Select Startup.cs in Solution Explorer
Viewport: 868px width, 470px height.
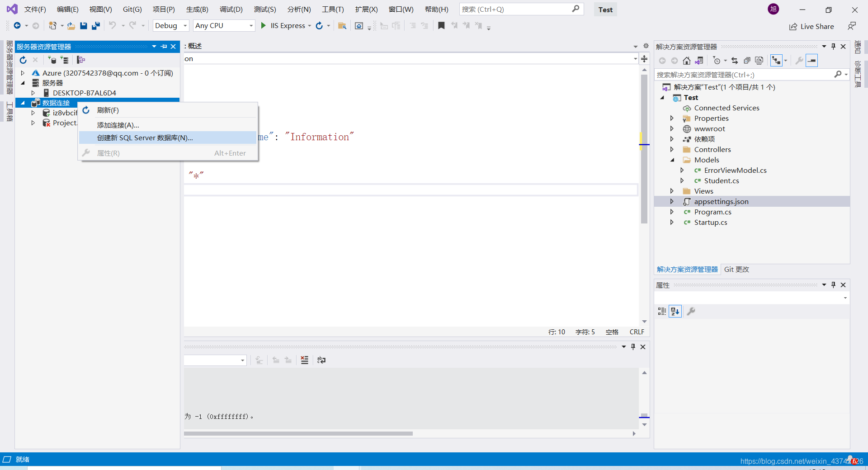pyautogui.click(x=711, y=222)
